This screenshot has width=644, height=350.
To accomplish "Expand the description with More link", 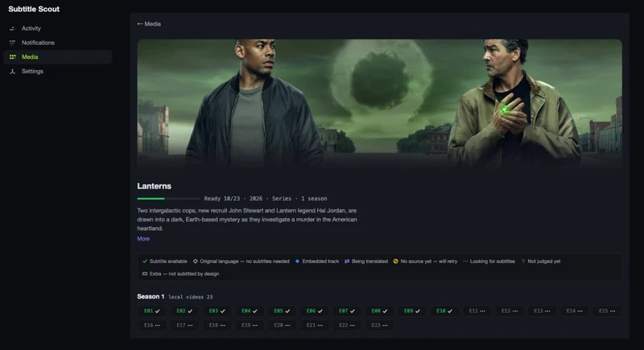I will (x=143, y=238).
